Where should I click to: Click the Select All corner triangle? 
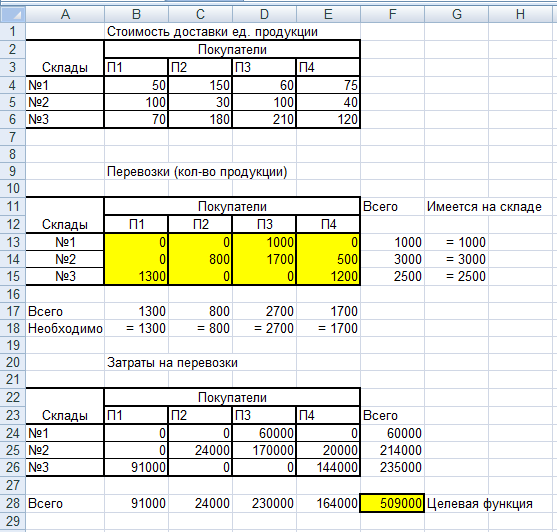13,14
